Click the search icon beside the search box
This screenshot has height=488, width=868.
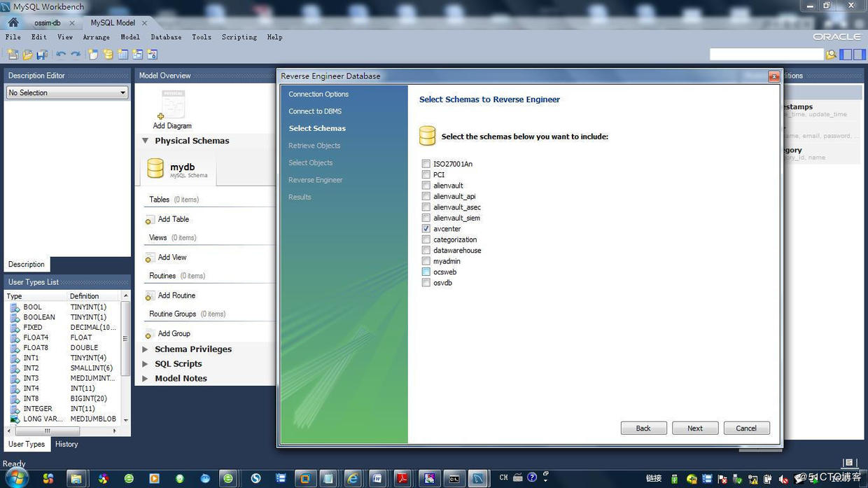(x=831, y=55)
